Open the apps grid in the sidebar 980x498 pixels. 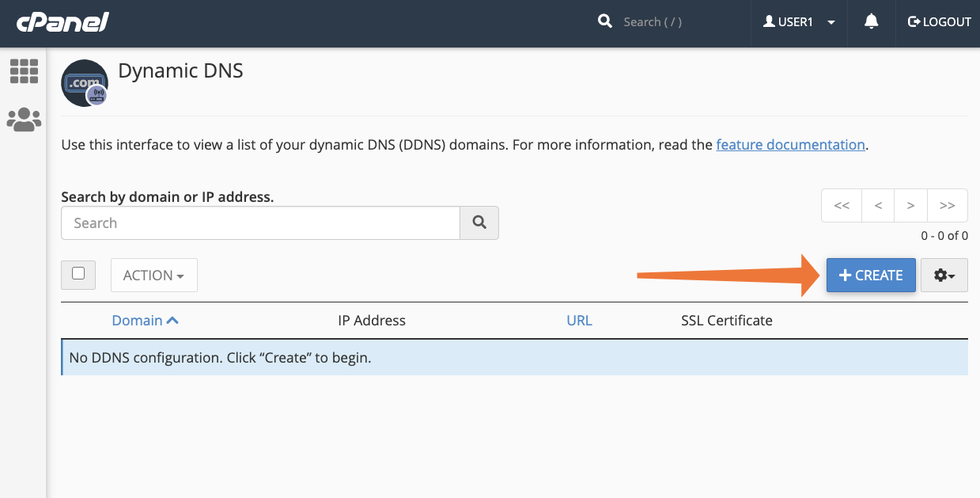(24, 71)
